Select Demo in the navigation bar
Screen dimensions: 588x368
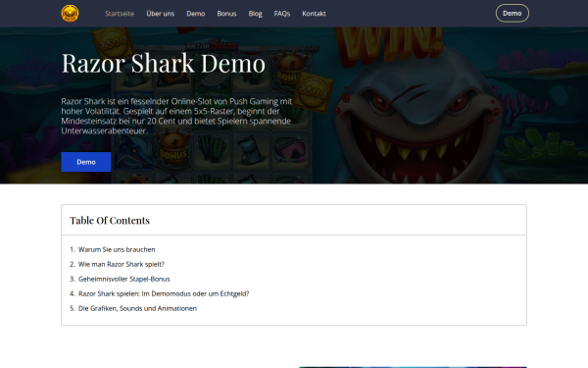pyautogui.click(x=196, y=14)
